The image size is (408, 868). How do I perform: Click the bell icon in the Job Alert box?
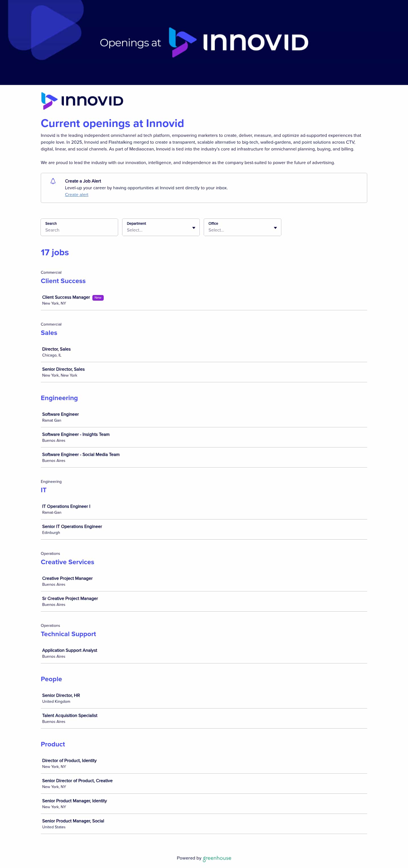[53, 181]
